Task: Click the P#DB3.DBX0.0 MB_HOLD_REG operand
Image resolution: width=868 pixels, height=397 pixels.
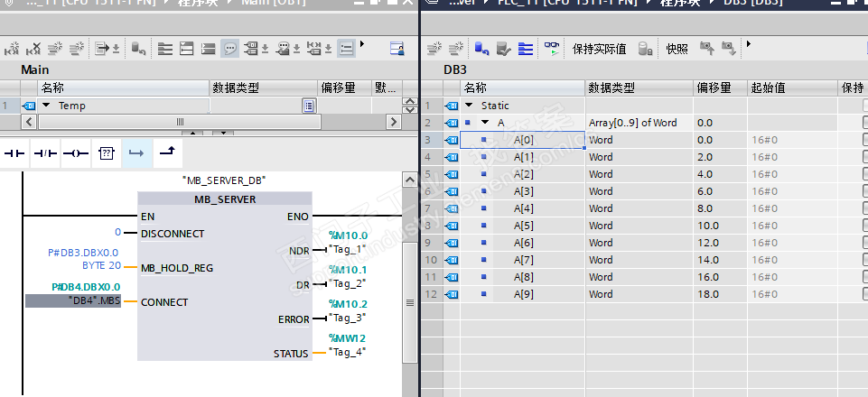Action: click(x=83, y=259)
